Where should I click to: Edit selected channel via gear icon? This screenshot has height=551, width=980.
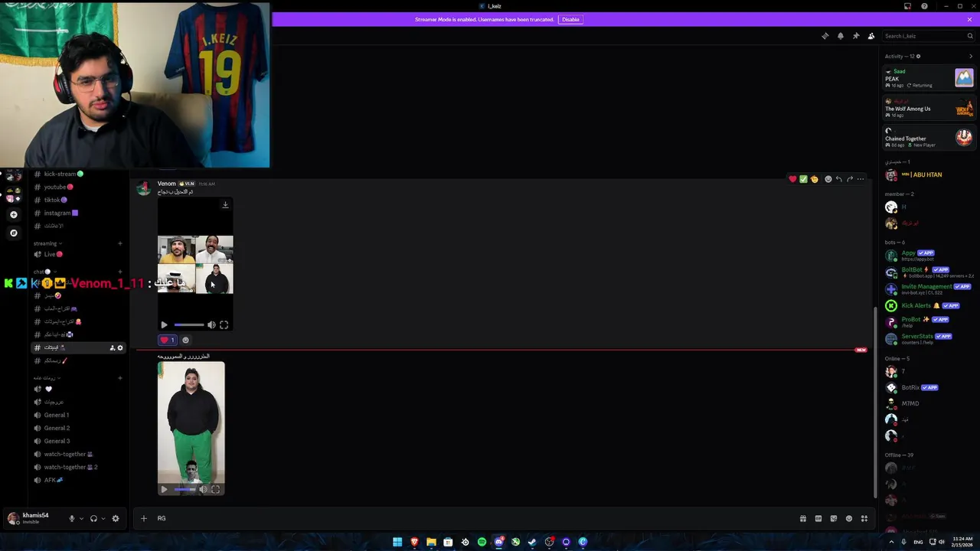120,347
